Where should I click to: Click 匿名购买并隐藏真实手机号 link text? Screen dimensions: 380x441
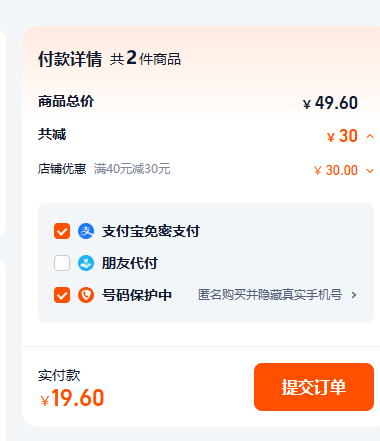[270, 295]
